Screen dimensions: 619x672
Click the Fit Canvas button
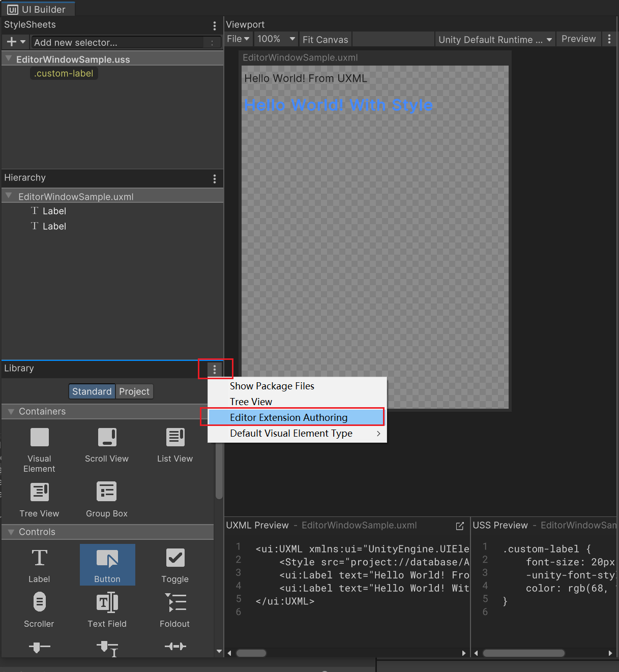coord(325,40)
